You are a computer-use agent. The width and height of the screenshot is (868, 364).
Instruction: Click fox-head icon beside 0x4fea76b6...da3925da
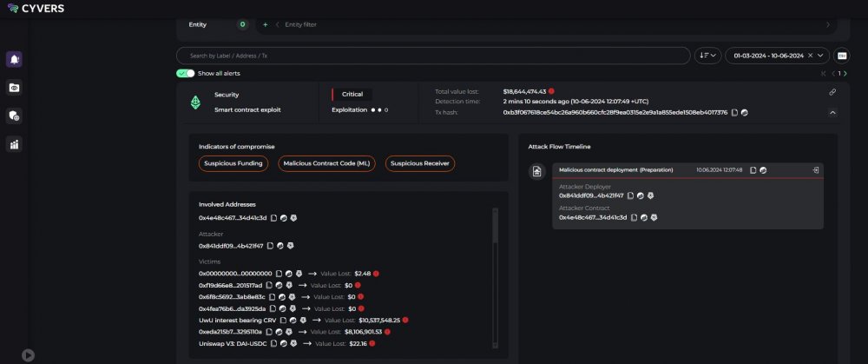click(293, 308)
